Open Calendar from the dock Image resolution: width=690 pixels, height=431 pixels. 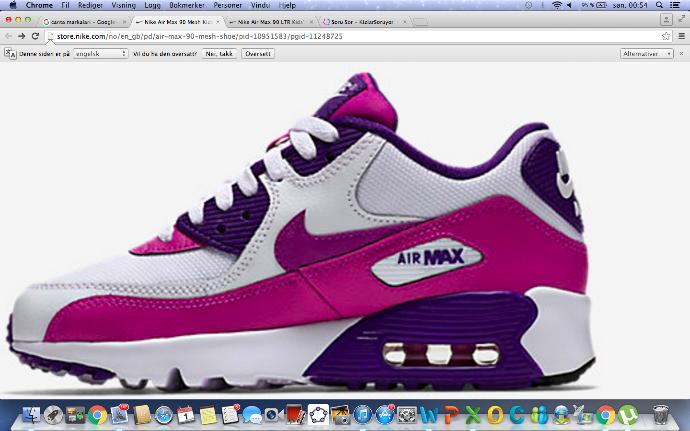pos(186,415)
